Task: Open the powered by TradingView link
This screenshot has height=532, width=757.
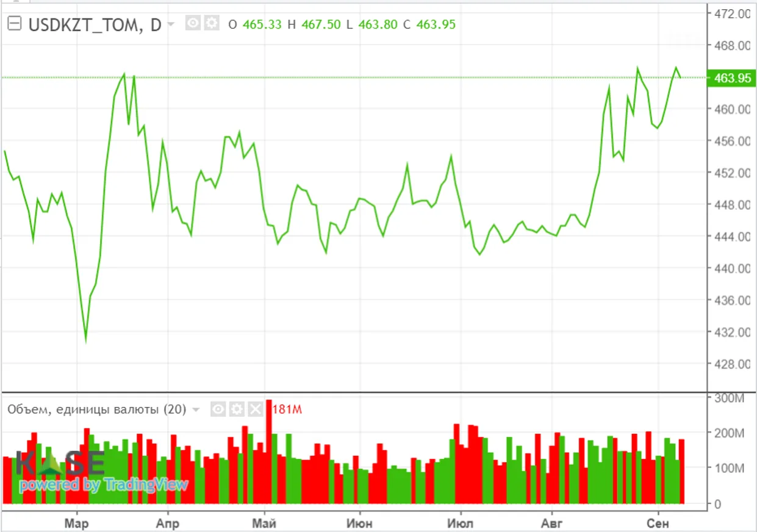Action: (103, 485)
